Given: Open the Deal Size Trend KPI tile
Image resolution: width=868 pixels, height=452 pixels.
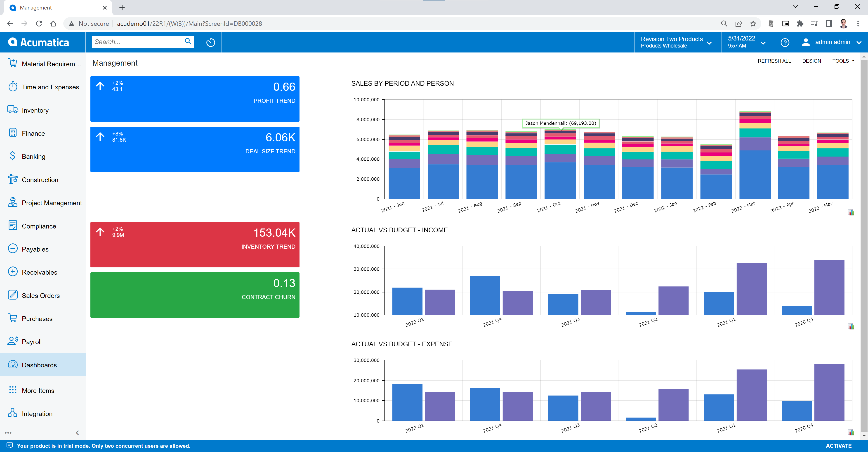Looking at the screenshot, I should click(x=195, y=149).
